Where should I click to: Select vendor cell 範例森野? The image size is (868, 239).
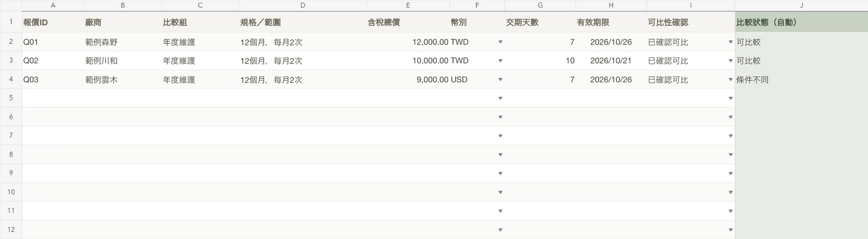point(123,42)
